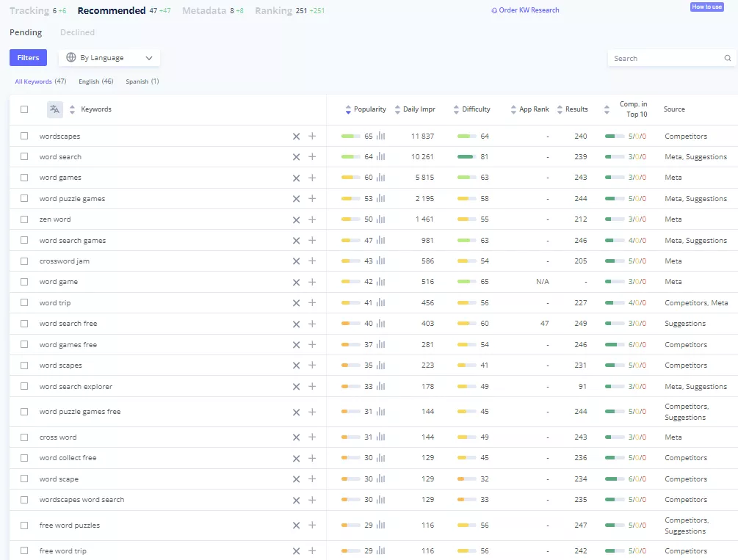Viewport: 738px width, 560px height.
Task: Check the box for 'cross word' row
Action: coord(24,437)
